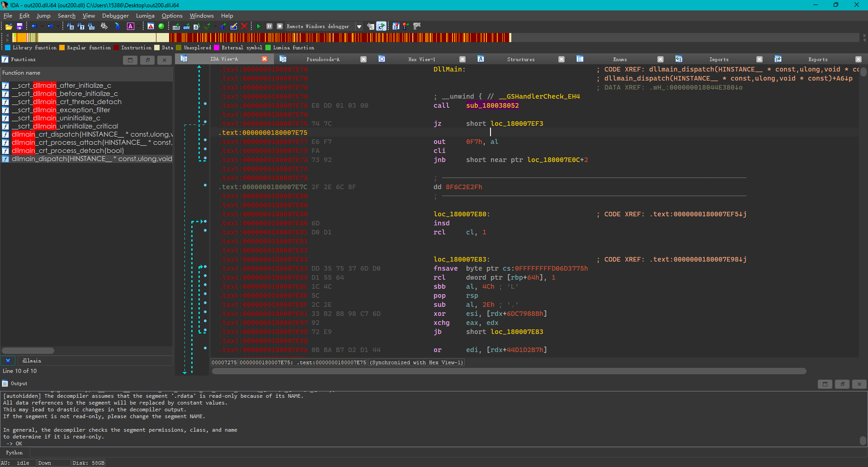The width and height of the screenshot is (868, 467).
Task: Switch to the Exports tab
Action: coord(818,59)
